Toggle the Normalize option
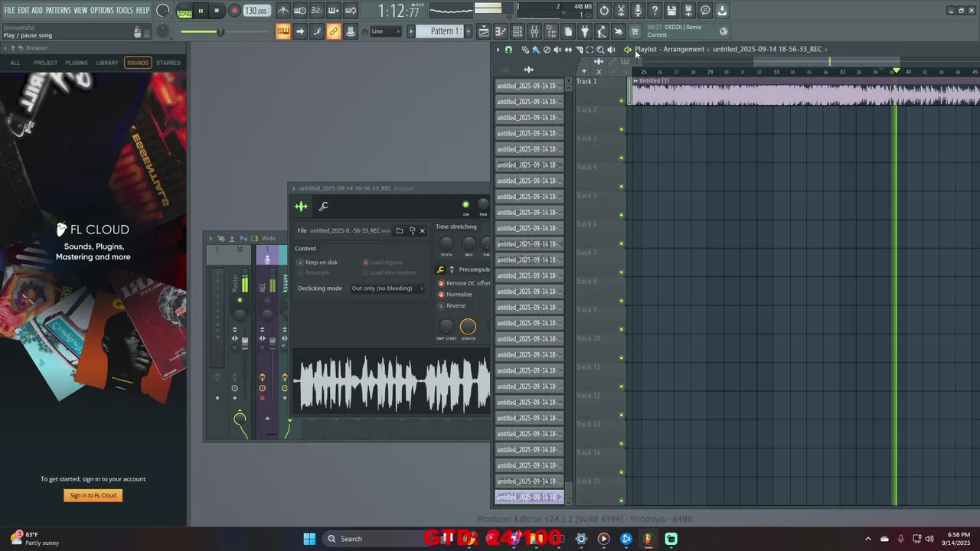The image size is (980, 551). pyautogui.click(x=455, y=295)
